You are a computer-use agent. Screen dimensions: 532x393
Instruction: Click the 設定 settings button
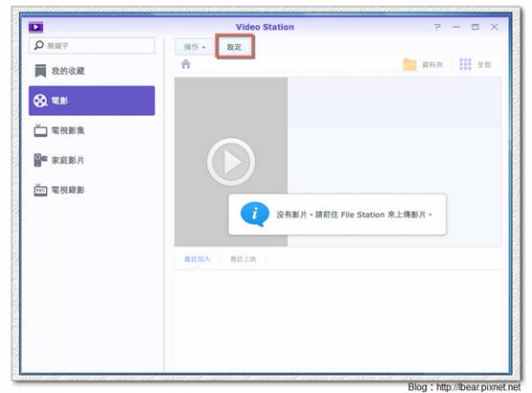click(x=234, y=47)
